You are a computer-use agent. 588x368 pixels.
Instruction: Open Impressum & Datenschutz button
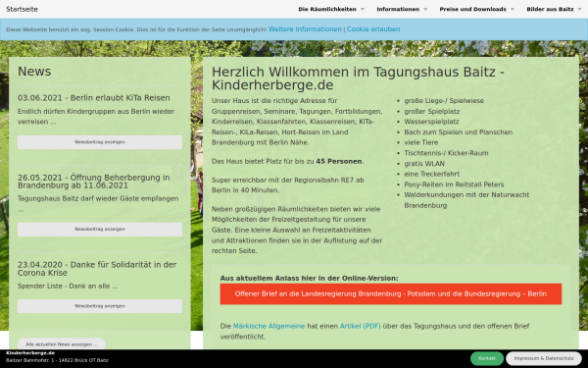click(x=544, y=358)
